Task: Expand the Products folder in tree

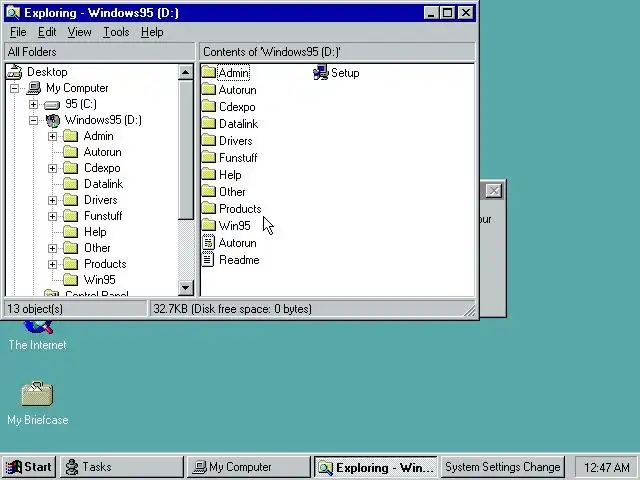Action: pos(52,264)
